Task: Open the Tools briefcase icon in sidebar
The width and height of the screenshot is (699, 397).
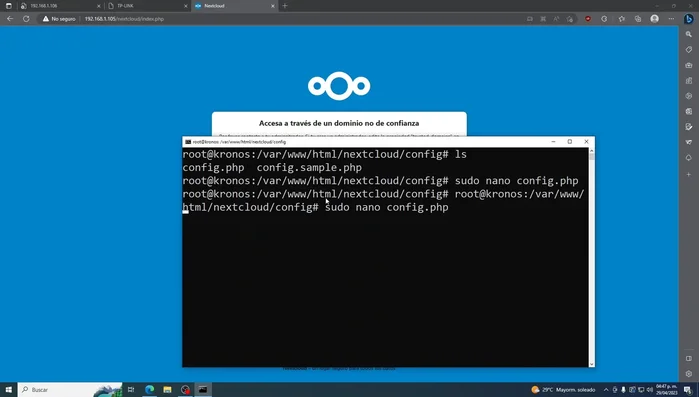Action: 689,65
